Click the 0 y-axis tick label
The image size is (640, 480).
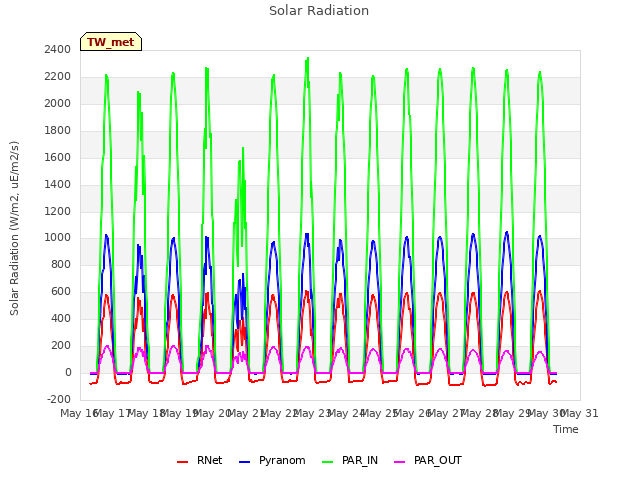(68, 372)
